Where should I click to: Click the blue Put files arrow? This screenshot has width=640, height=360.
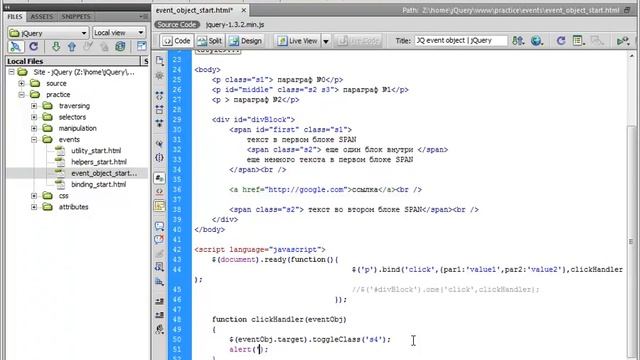point(72,47)
